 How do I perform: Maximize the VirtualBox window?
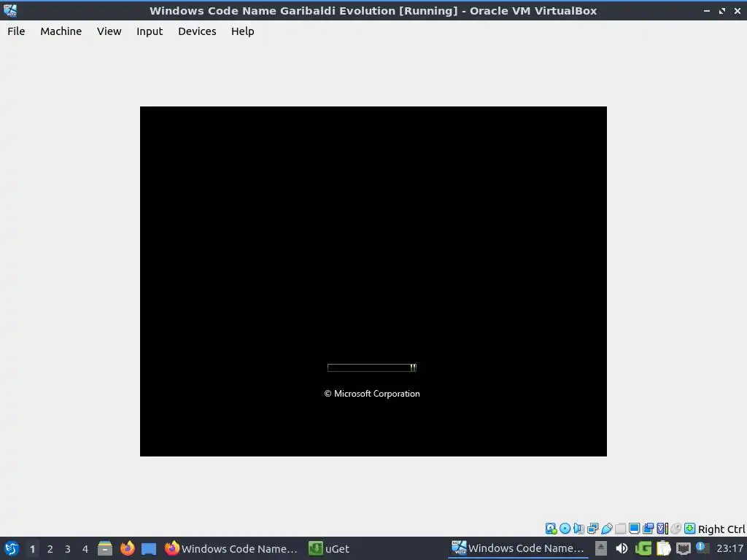pyautogui.click(x=721, y=10)
